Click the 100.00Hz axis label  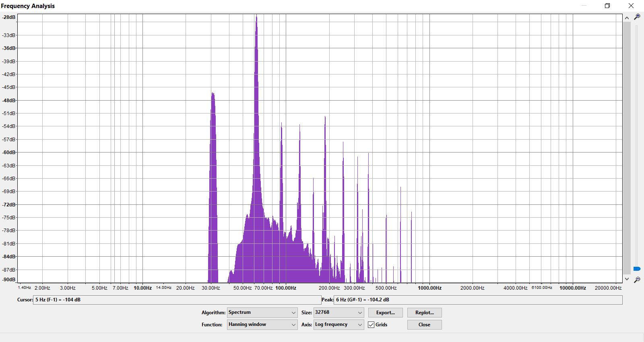point(286,288)
